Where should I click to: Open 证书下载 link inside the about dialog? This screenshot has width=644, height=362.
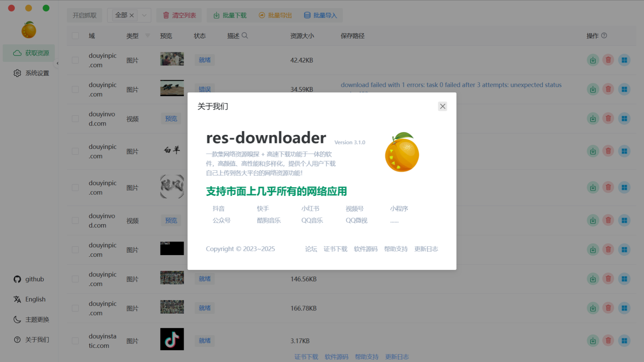[x=335, y=249]
